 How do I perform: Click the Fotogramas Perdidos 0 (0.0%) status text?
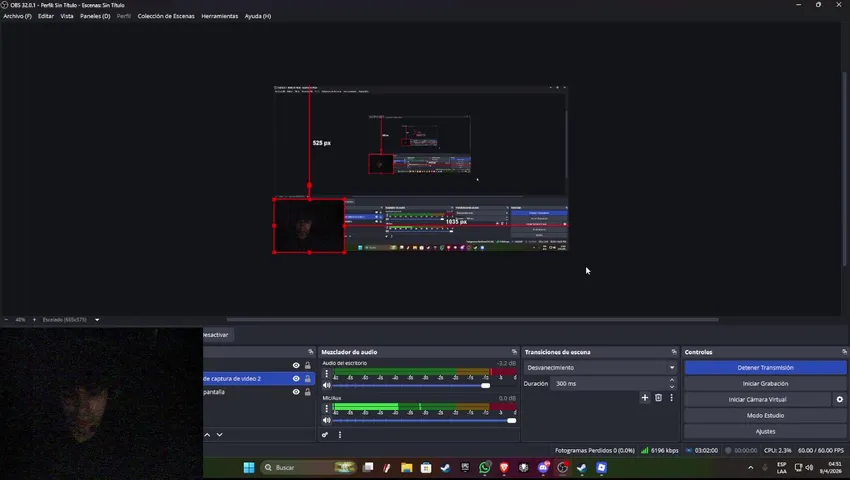(595, 451)
